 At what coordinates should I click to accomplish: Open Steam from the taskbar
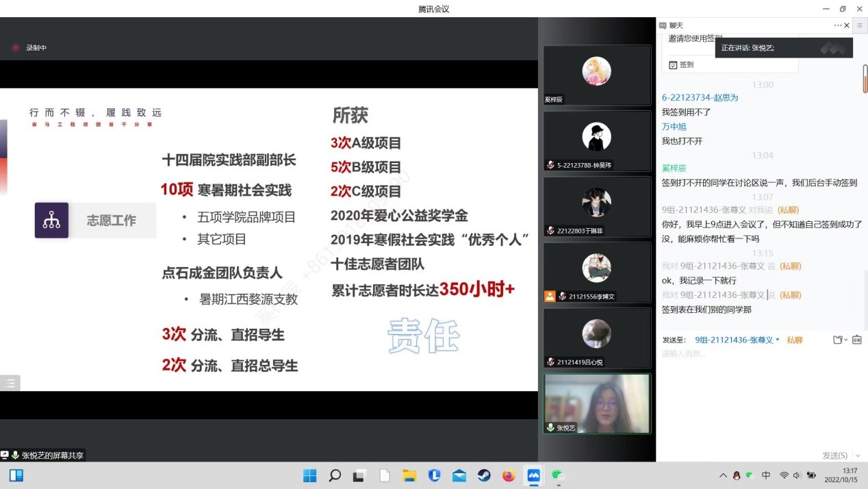[484, 475]
